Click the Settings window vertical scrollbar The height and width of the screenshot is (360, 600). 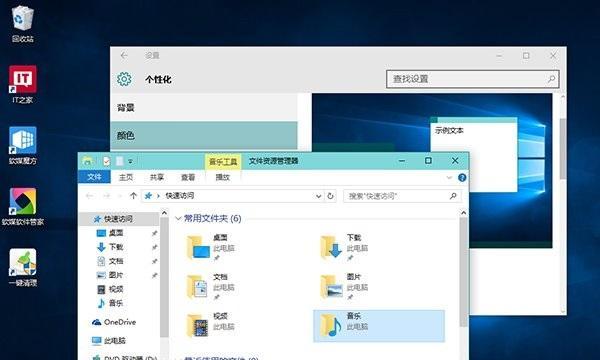pos(562,149)
